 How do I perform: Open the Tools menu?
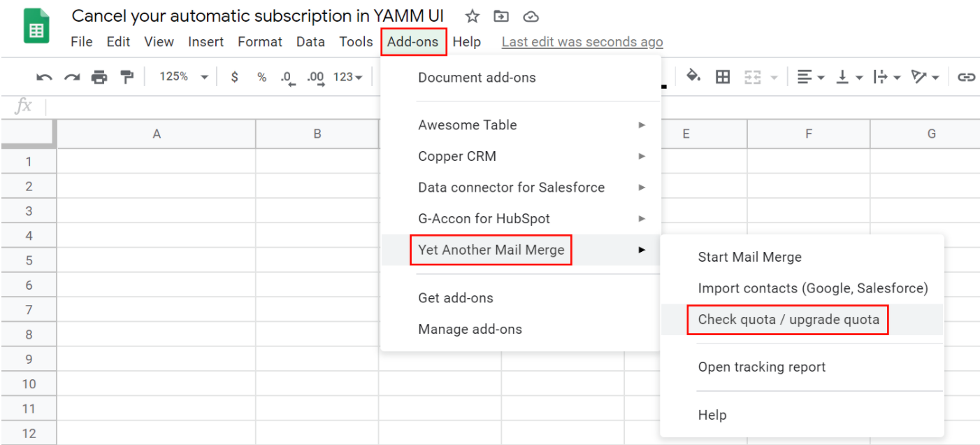click(356, 42)
